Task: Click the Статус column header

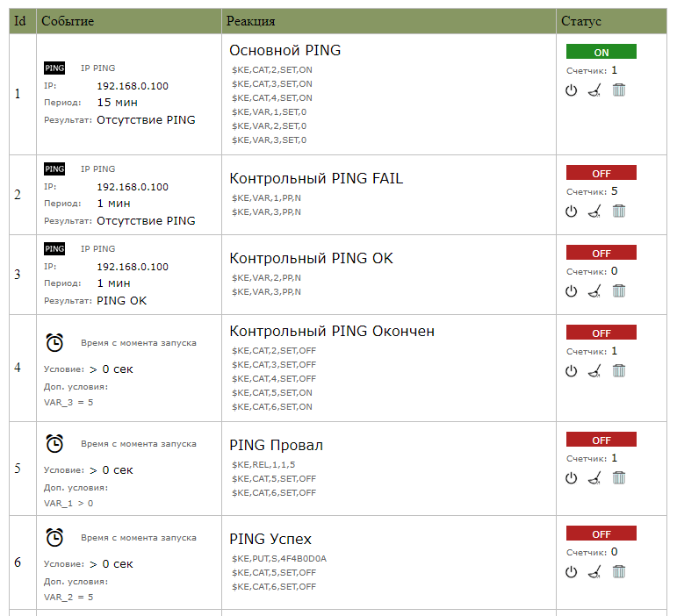Action: [x=581, y=21]
